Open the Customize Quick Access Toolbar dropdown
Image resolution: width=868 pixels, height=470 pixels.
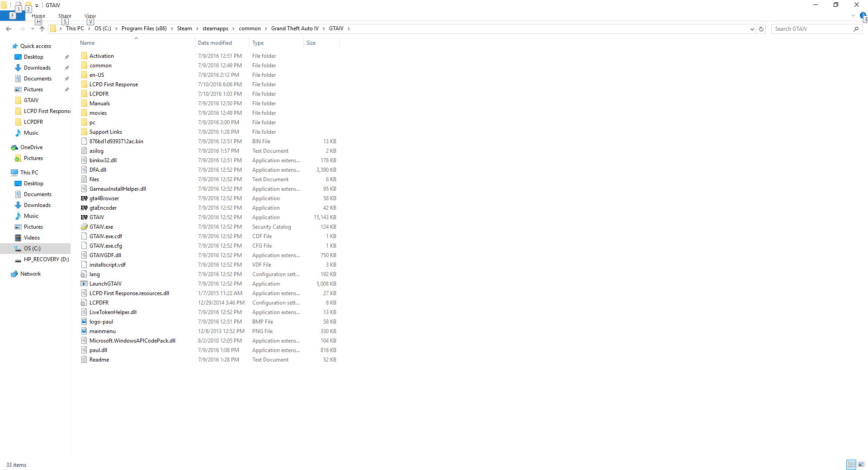coord(37,5)
